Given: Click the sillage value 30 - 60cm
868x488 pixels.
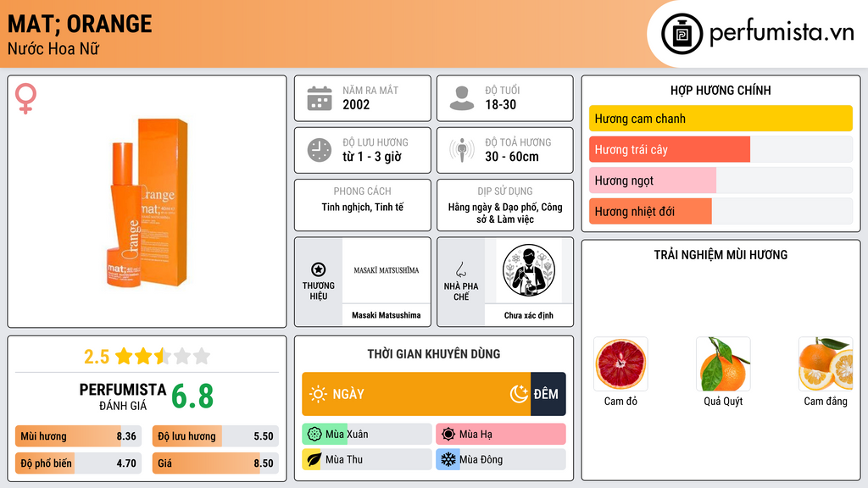Looking at the screenshot, I should click(x=511, y=157).
